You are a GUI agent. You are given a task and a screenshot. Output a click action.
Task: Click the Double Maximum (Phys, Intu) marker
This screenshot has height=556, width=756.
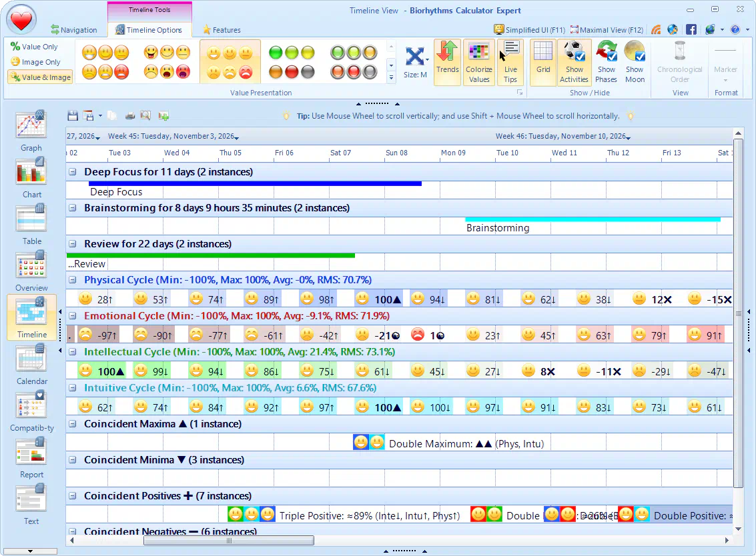point(449,443)
